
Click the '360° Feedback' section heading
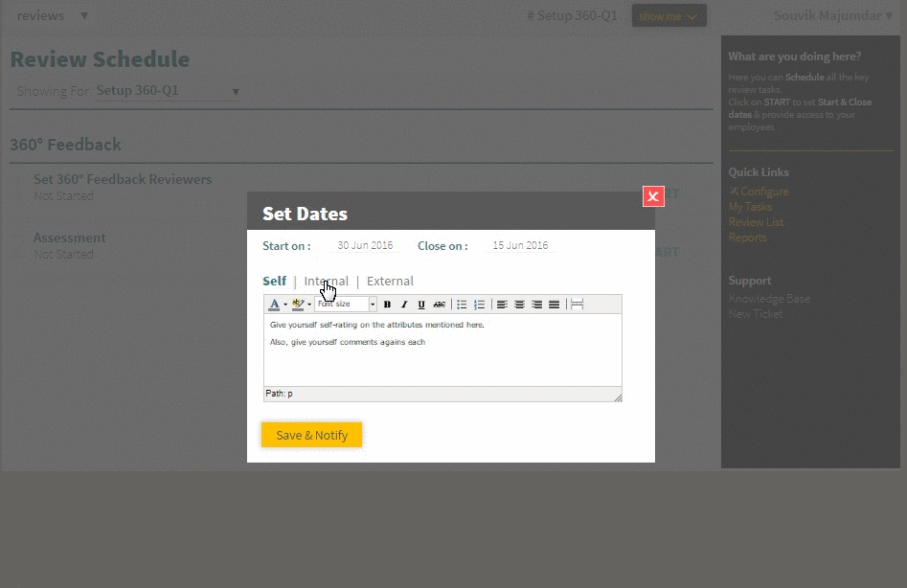65,144
